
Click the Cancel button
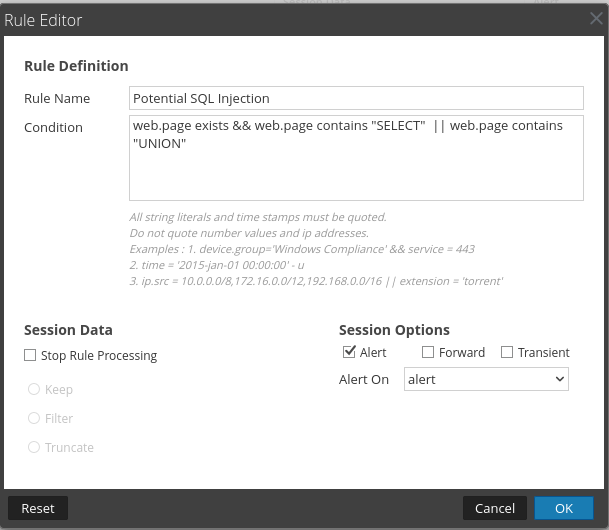(495, 508)
